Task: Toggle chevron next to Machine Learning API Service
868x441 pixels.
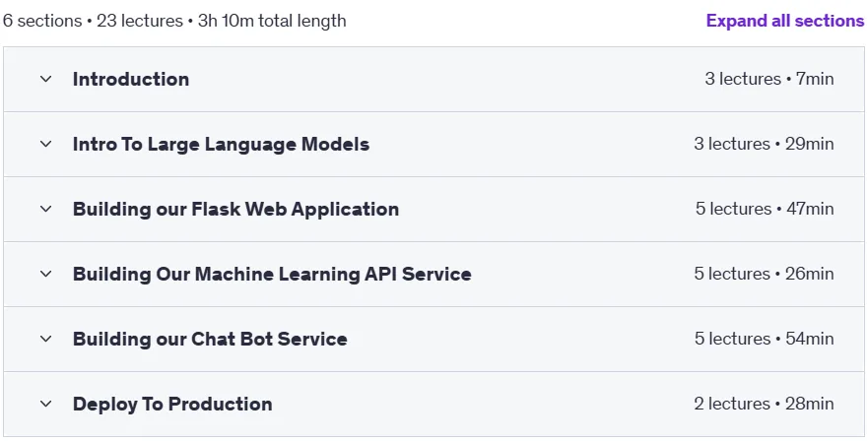Action: tap(46, 274)
